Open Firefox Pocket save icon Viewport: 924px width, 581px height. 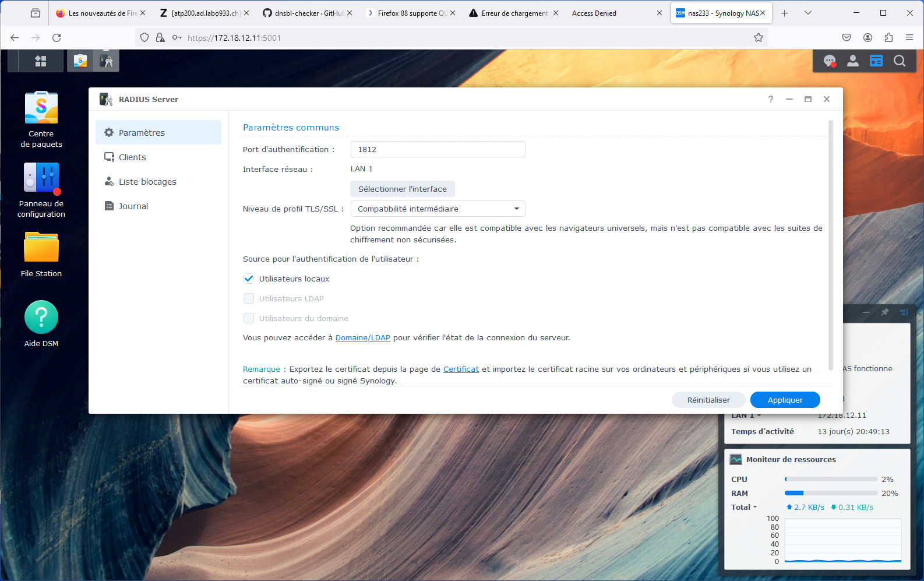point(847,38)
